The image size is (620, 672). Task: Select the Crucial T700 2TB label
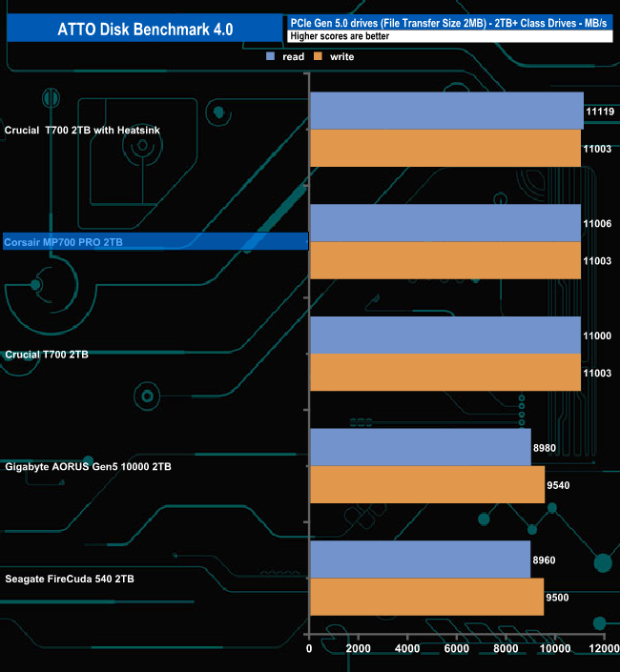[x=47, y=355]
